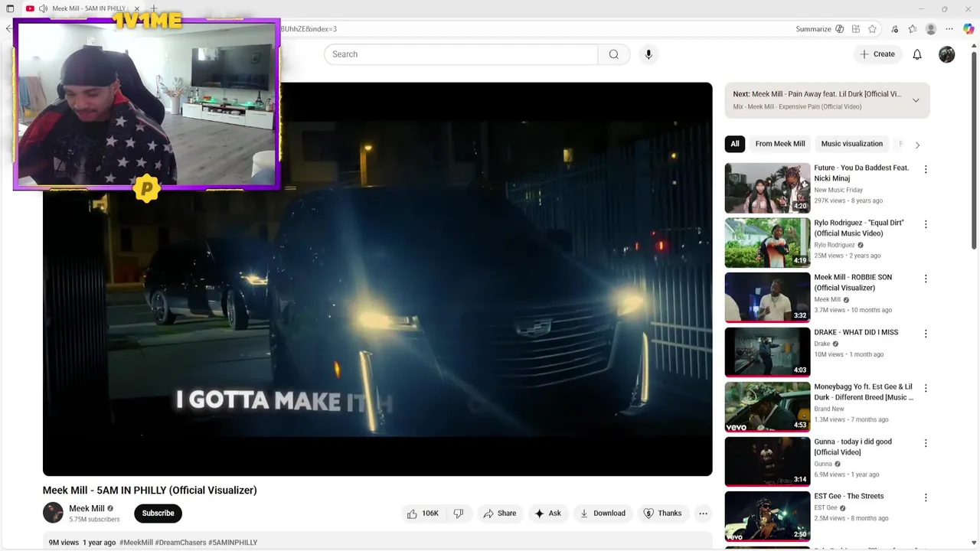Click the video title 5AM IN PHILLY

[x=150, y=491]
